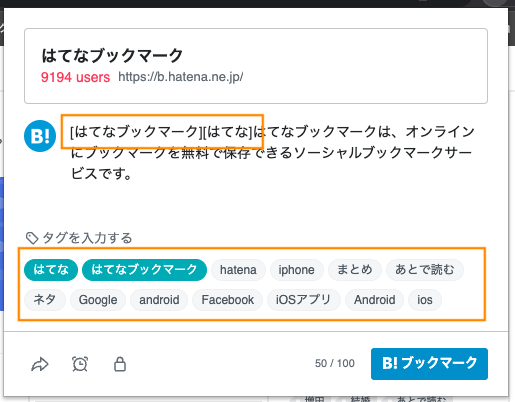Select the hatena tag chip
Image resolution: width=515 pixels, height=402 pixels.
(238, 270)
